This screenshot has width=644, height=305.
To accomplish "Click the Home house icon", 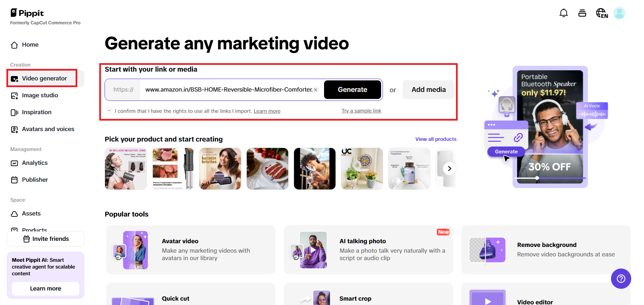I will pos(14,45).
